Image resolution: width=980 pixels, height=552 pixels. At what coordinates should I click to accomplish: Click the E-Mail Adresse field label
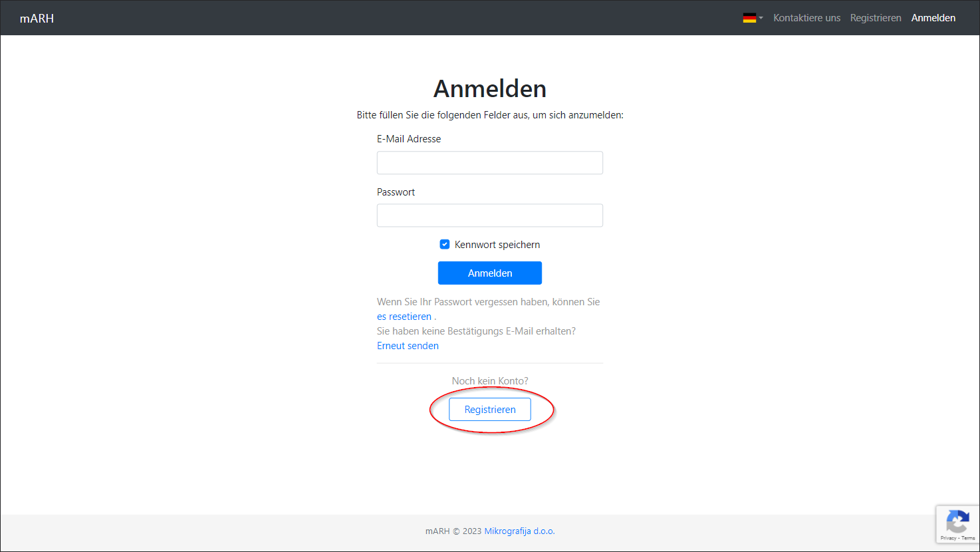coord(409,139)
